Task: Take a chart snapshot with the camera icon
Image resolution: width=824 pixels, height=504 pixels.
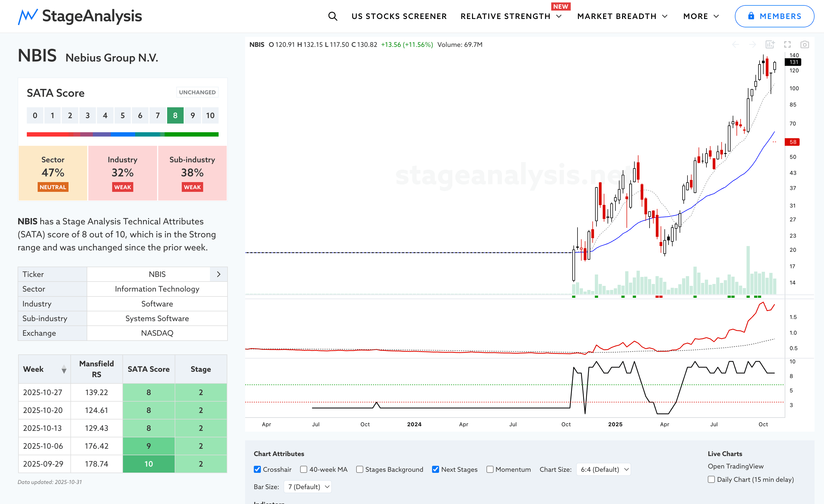Action: pyautogui.click(x=804, y=44)
